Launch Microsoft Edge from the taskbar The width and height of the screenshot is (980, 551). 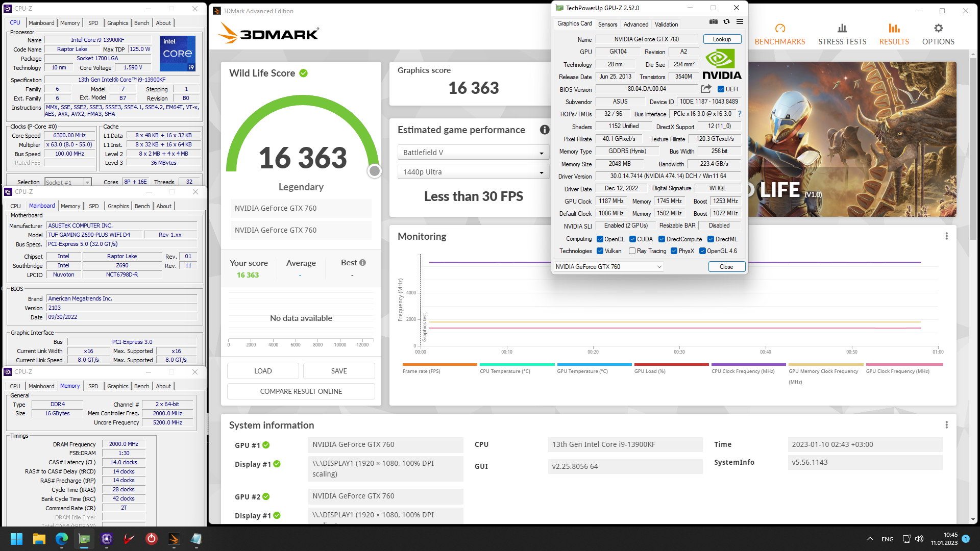point(62,539)
